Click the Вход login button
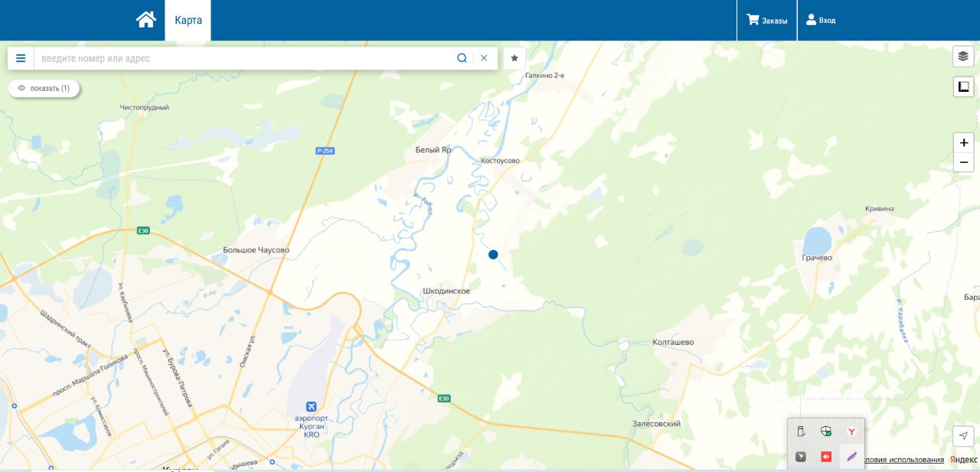Screen dimensions: 980x472 tap(821, 21)
